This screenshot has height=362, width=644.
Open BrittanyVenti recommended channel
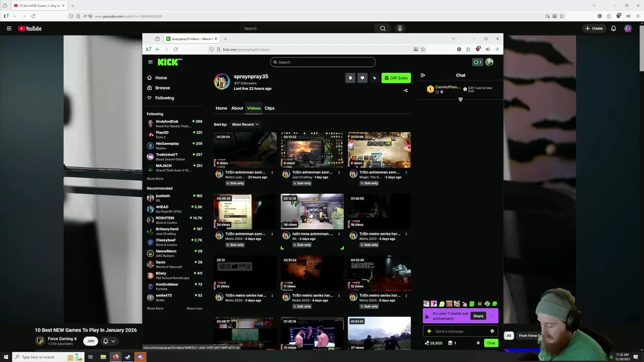175,231
